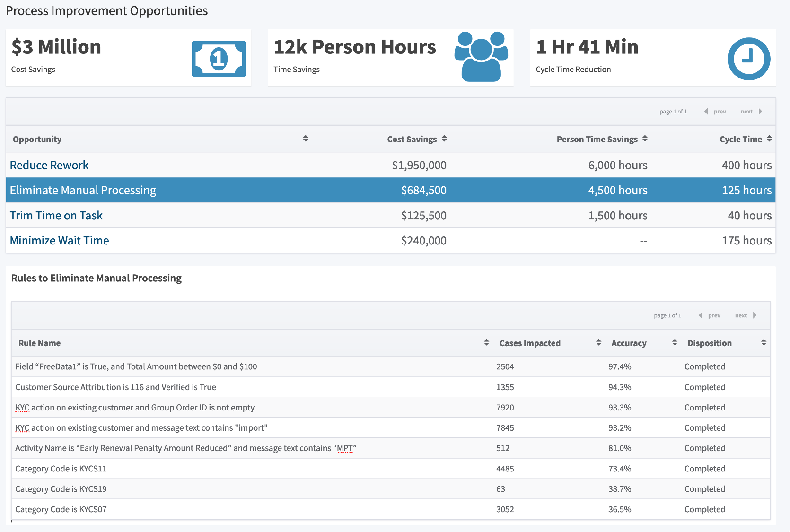Click 12k Person Hours card heading

pos(355,47)
